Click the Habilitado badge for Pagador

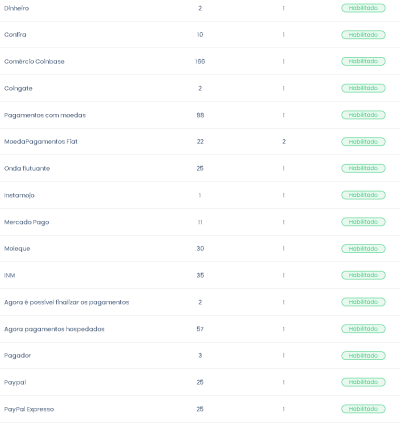[363, 356]
